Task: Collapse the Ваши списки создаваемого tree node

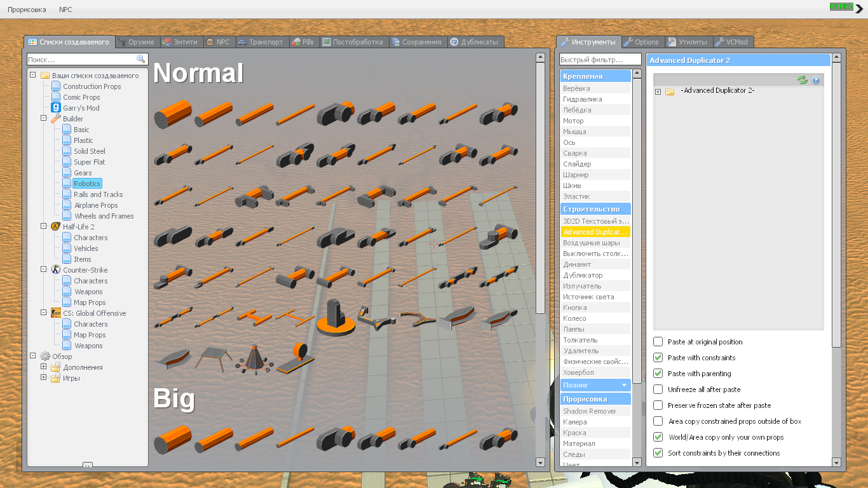Action: click(x=33, y=76)
